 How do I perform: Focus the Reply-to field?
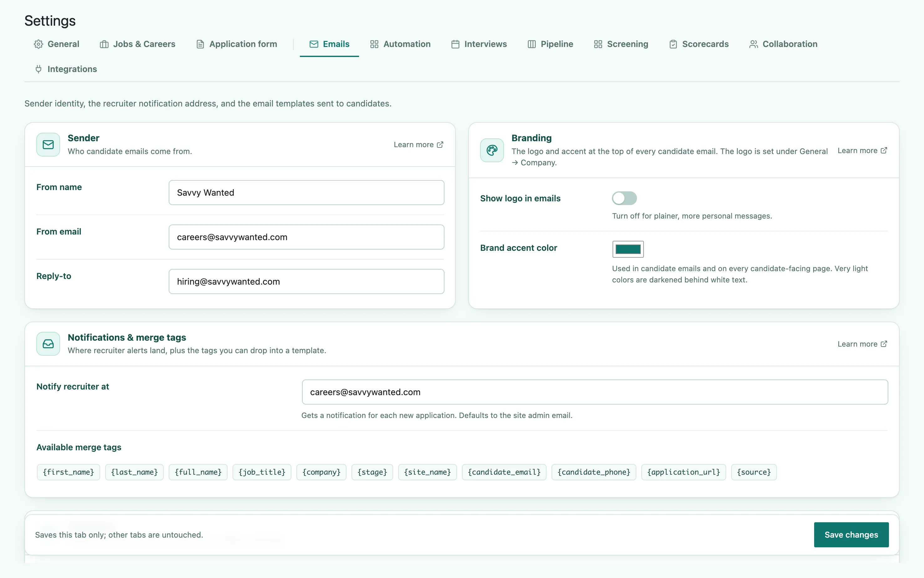306,281
